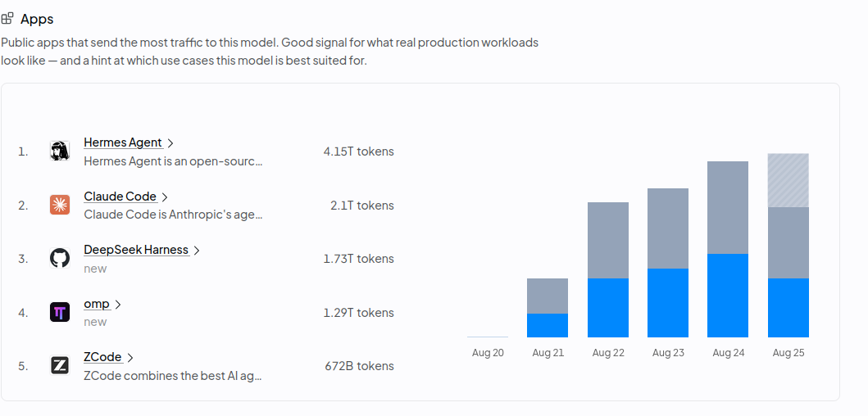Select the 1.73T tokens value
868x416 pixels.
pos(359,259)
